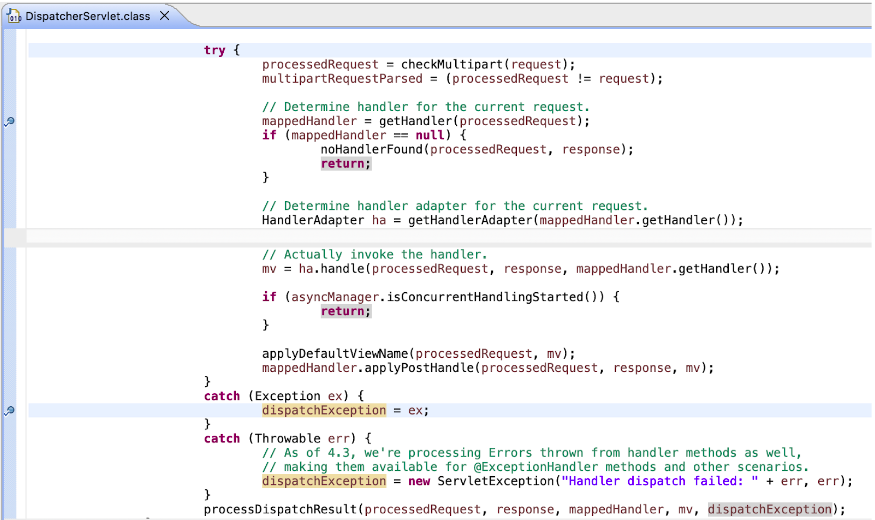Place cursor on the empty highlighted line
Viewport: 875px width, 520px height.
tap(400, 237)
